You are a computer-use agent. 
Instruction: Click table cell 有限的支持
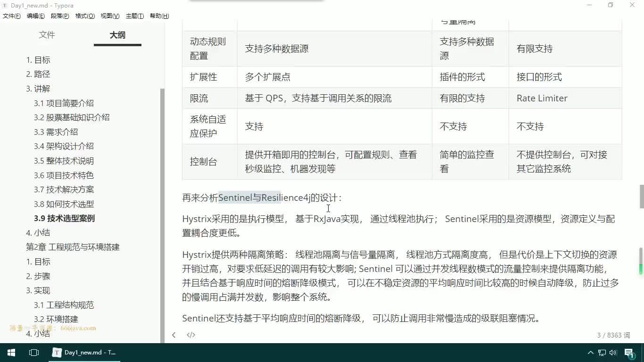click(470, 98)
